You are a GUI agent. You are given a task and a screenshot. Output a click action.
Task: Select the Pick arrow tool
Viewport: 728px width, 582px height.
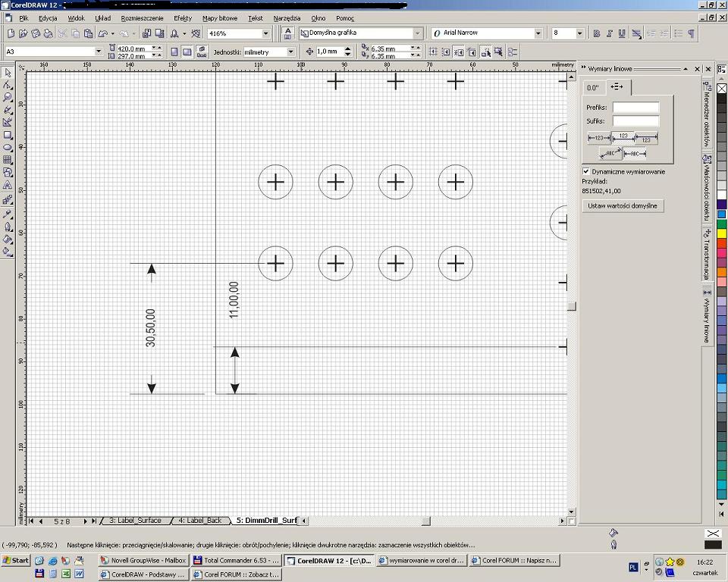(x=8, y=73)
